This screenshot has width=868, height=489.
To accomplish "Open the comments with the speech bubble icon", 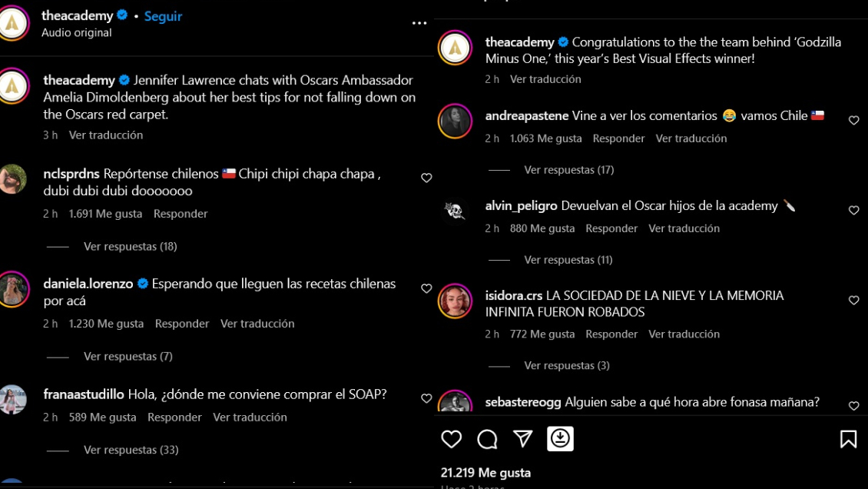I will point(487,438).
